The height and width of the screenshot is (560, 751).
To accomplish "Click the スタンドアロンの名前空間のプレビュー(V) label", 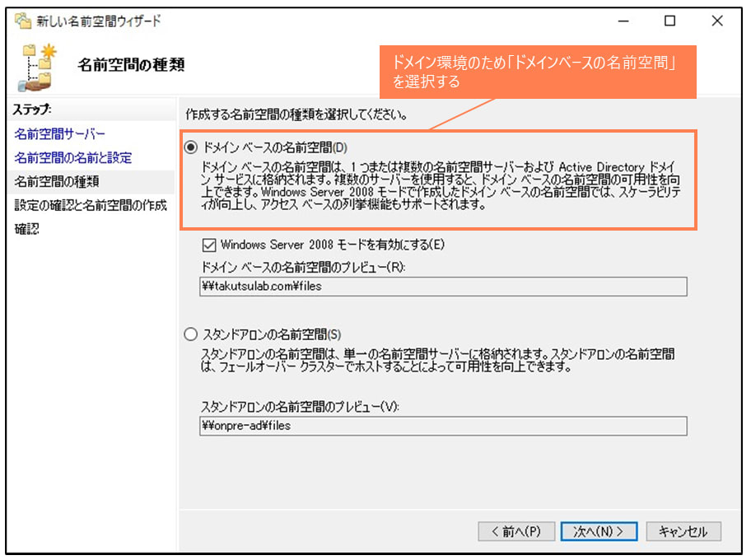I will [300, 406].
